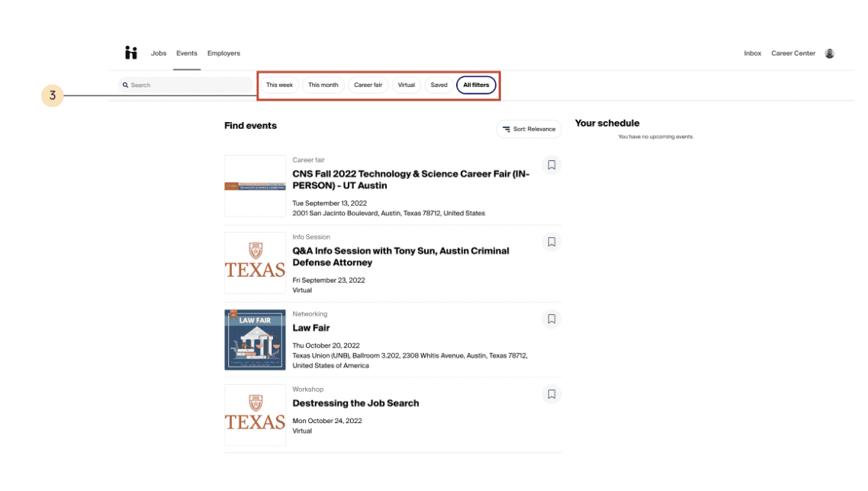Open Q&A Info Session with Tony Sun title

coord(400,257)
